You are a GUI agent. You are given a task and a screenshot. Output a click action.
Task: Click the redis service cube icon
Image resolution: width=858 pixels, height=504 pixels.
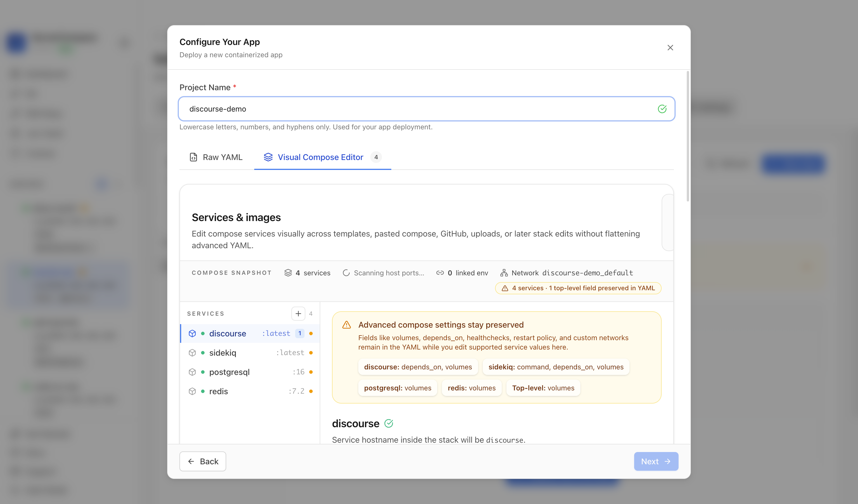[192, 391]
